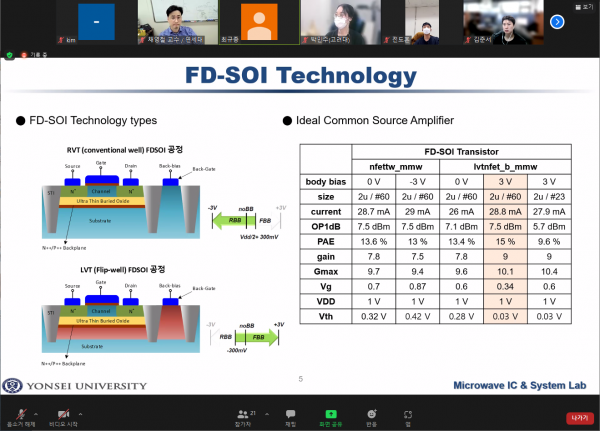600x431 pixels.
Task: Click the slide page number 5
Action: 301,379
